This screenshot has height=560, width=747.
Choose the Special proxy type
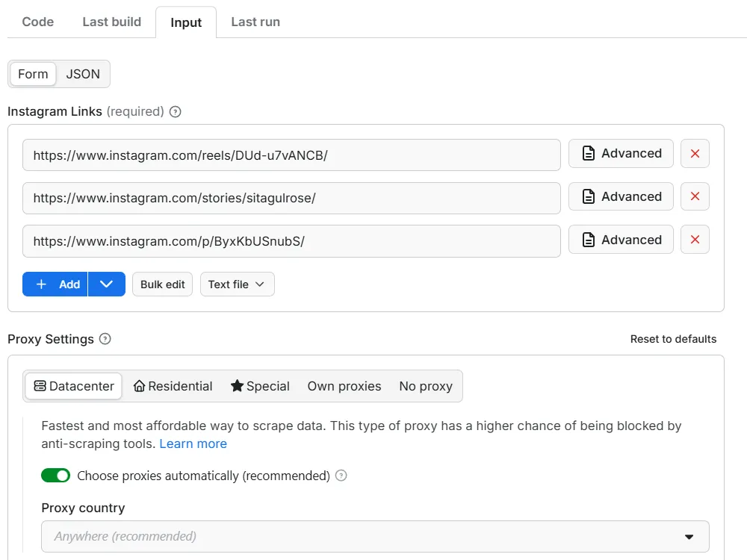(260, 386)
